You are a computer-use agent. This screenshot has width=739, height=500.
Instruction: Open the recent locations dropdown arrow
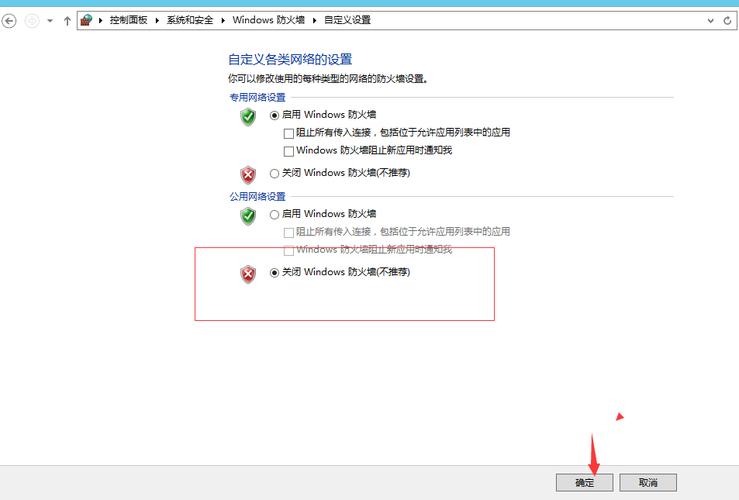[x=50, y=21]
